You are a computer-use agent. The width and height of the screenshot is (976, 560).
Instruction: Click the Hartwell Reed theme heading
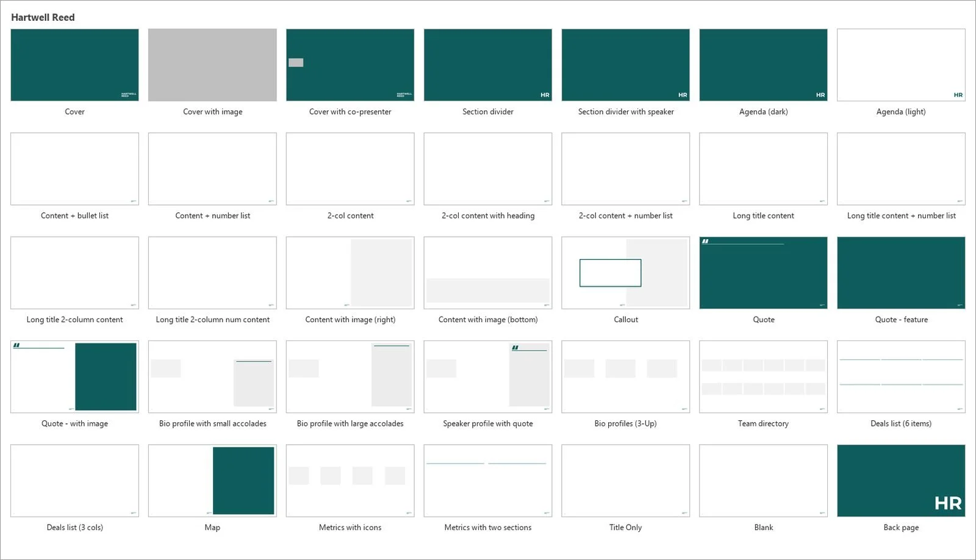click(x=43, y=17)
